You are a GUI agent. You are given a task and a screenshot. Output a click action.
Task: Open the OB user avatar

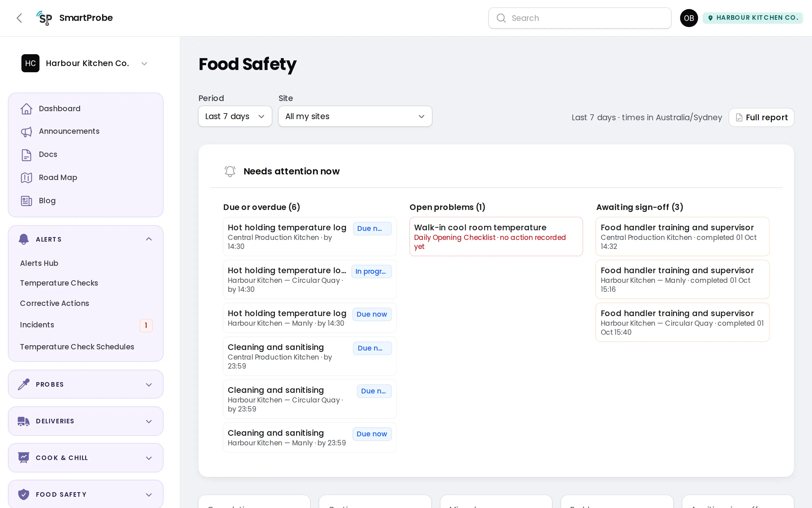click(x=689, y=18)
